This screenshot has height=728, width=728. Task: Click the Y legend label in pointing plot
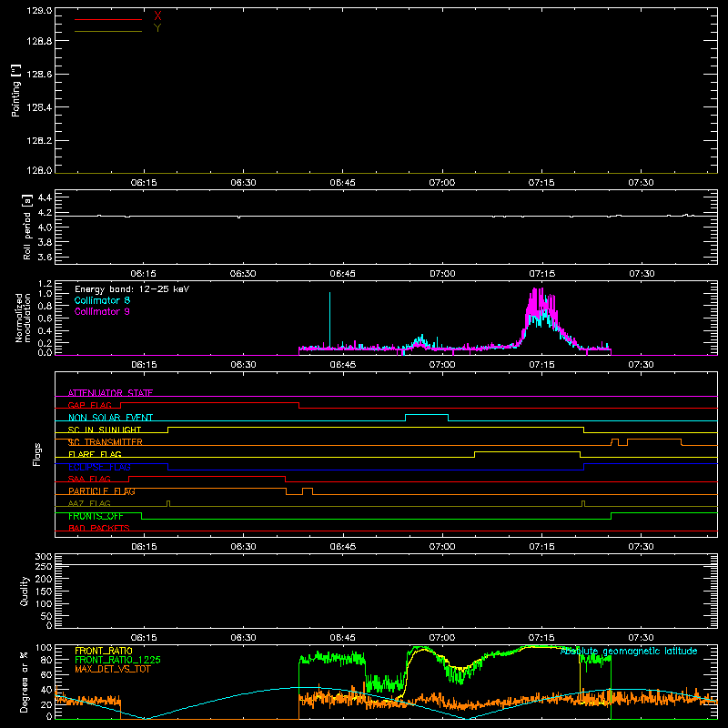pyautogui.click(x=157, y=28)
